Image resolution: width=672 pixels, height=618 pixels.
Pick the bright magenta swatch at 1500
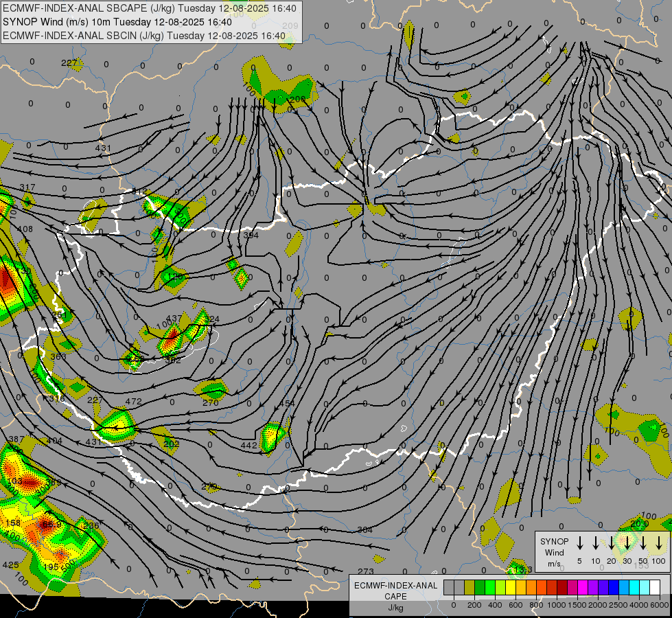click(583, 588)
